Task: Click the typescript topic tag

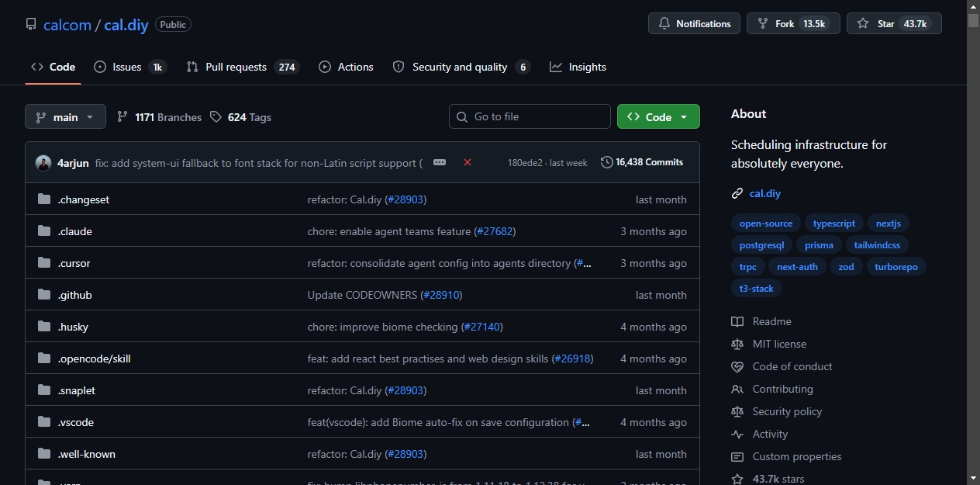Action: (x=834, y=223)
